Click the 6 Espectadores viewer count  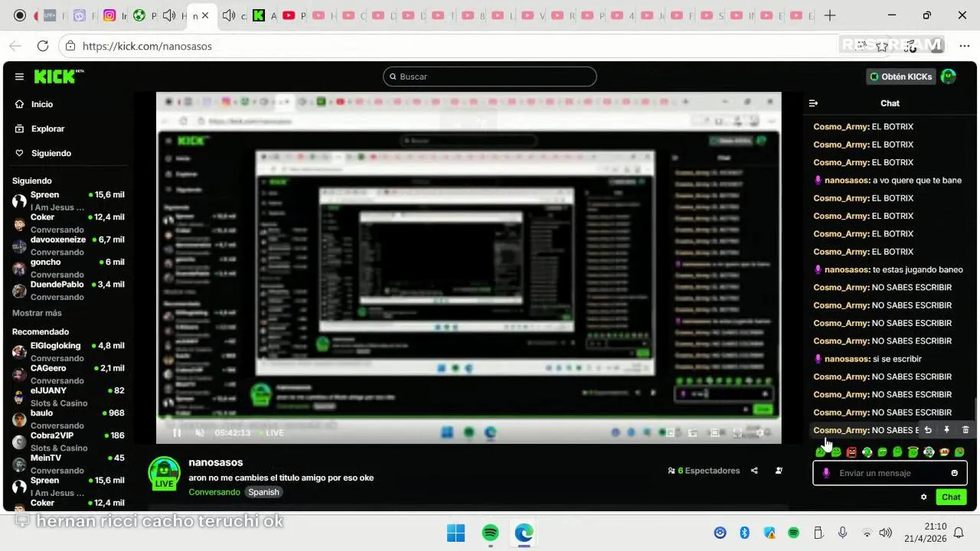[704, 471]
